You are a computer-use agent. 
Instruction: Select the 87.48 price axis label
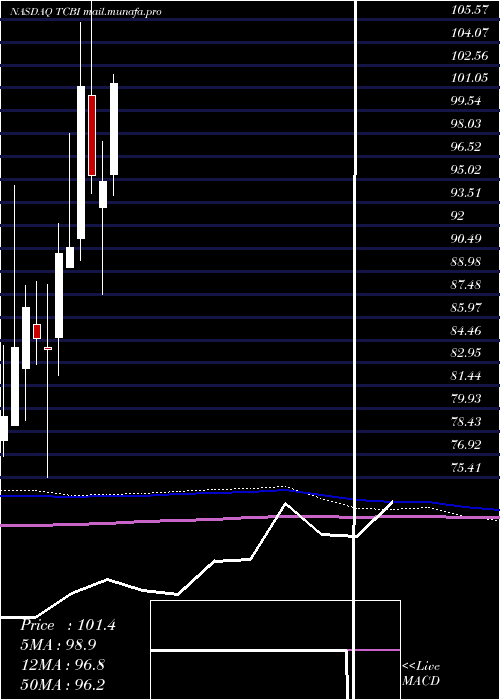click(x=466, y=284)
